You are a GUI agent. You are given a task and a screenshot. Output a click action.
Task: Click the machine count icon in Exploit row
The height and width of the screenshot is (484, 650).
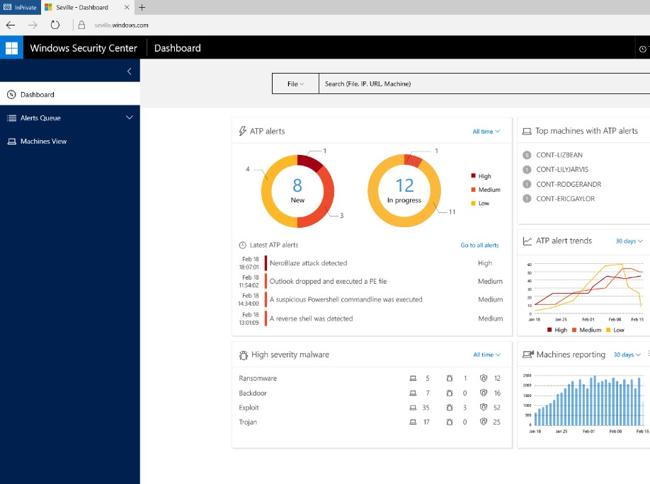413,408
